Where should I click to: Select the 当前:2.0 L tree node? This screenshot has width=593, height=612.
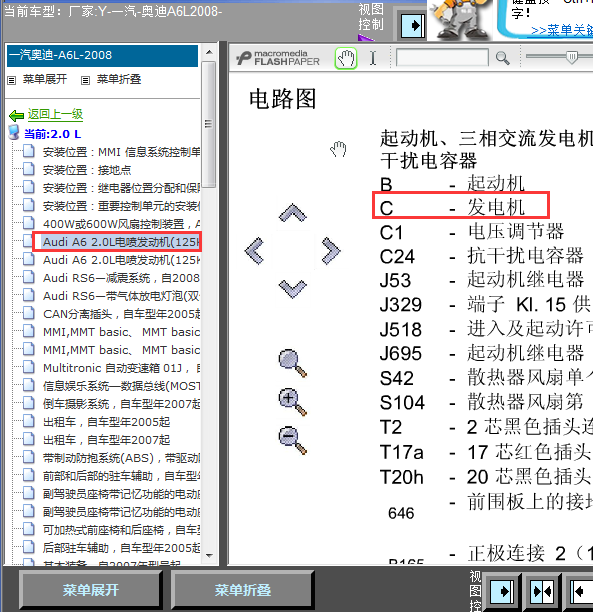(52, 134)
